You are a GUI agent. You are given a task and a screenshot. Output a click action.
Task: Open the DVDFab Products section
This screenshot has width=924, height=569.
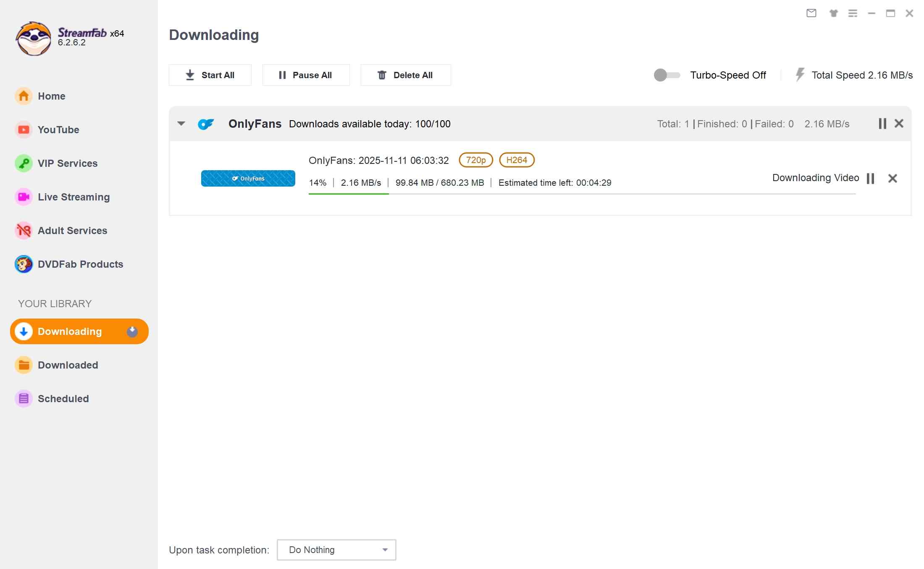[x=80, y=264]
